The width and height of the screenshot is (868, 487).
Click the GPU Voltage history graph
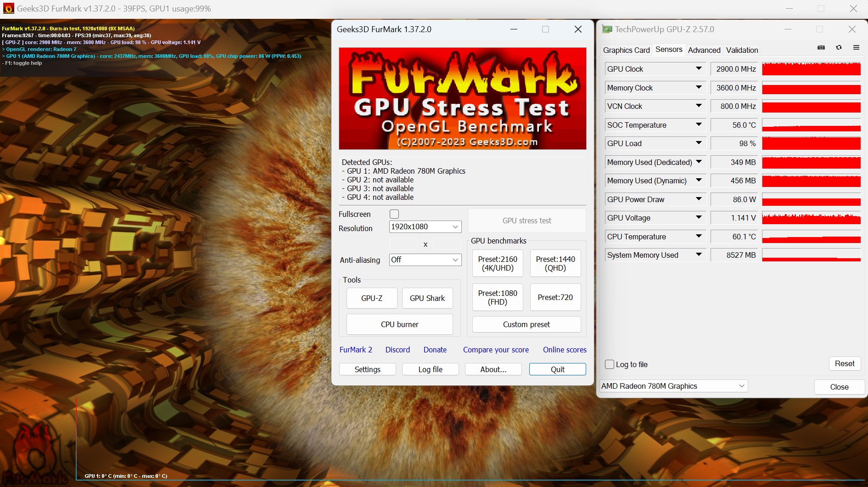click(x=811, y=218)
